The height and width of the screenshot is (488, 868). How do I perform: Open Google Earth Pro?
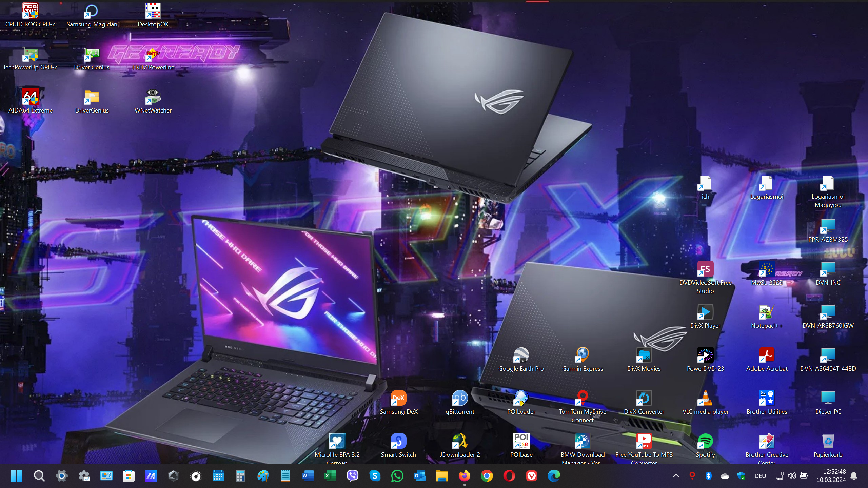[521, 355]
